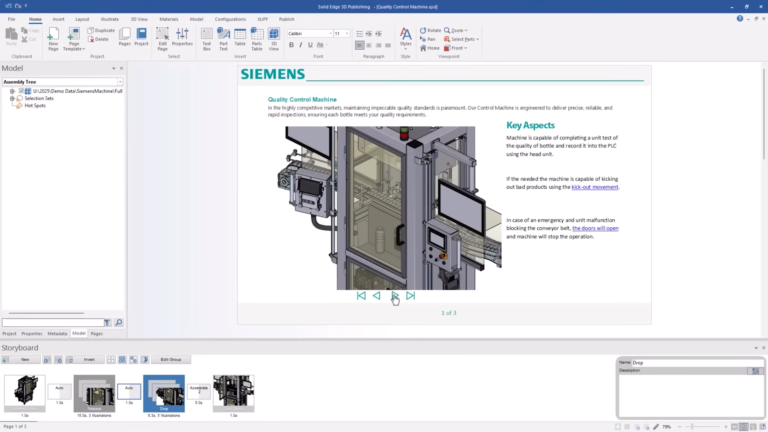Screen dimensions: 768x432
Task: Open the font size 11 dropdown
Action: tap(347, 33)
